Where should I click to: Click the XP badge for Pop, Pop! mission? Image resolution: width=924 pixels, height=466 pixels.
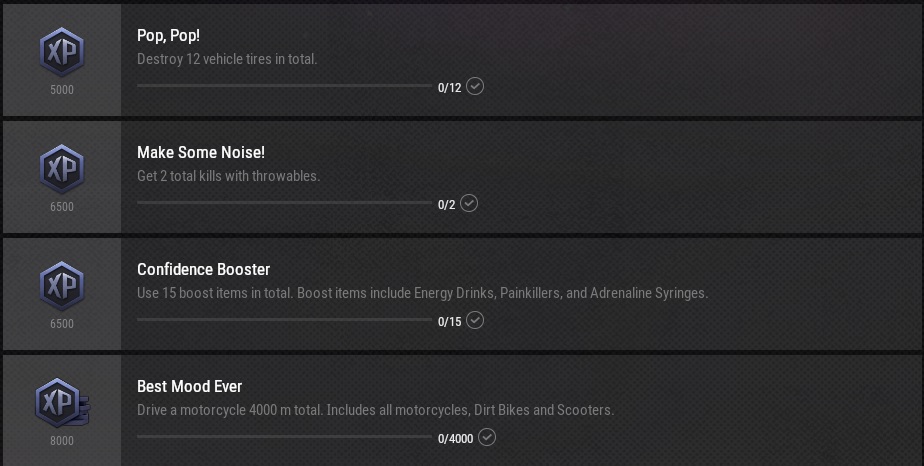[61, 51]
